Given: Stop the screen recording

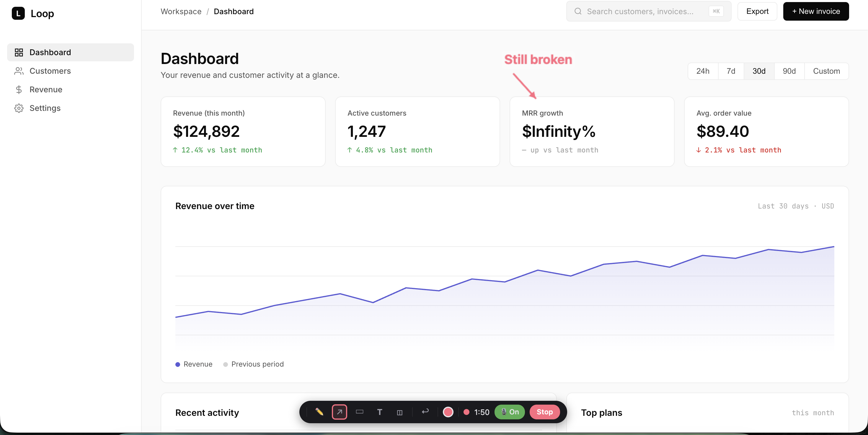Looking at the screenshot, I should point(544,412).
